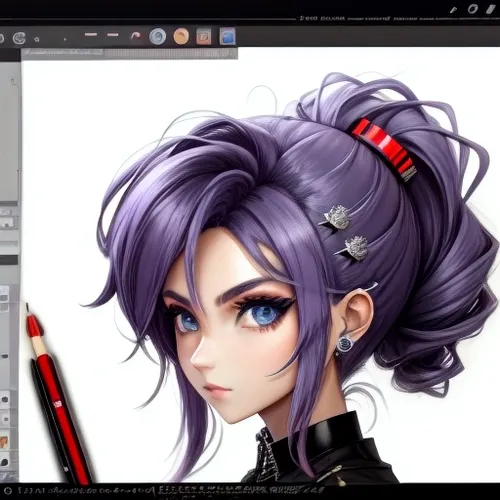Click the blue circle icon in the toolbar
Viewport: 500px width, 500px height.
pos(158,36)
